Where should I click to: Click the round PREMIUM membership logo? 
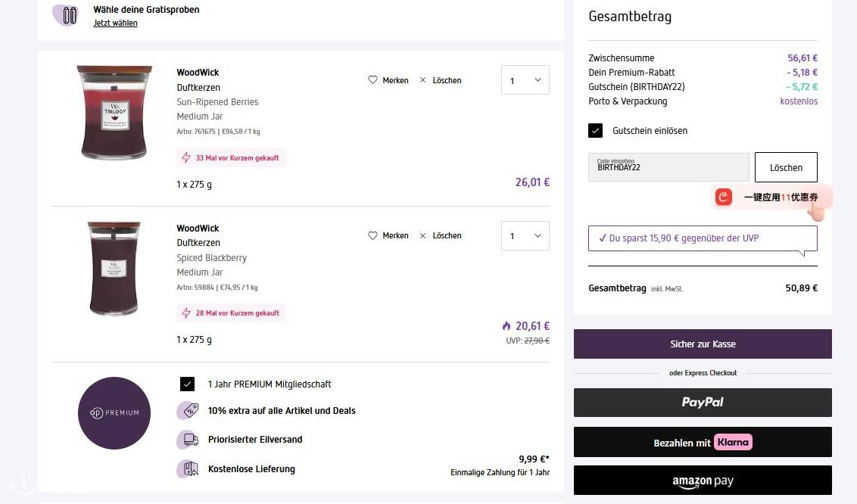pyautogui.click(x=114, y=412)
